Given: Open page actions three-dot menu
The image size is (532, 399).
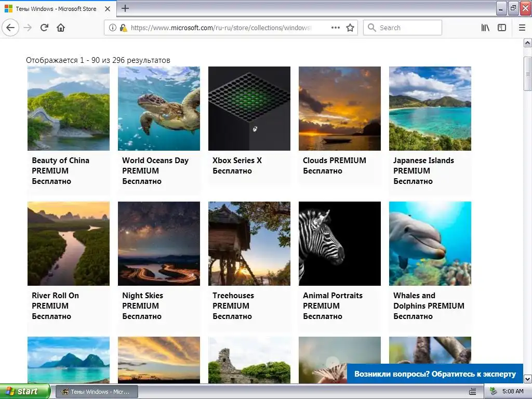Looking at the screenshot, I should coord(335,28).
